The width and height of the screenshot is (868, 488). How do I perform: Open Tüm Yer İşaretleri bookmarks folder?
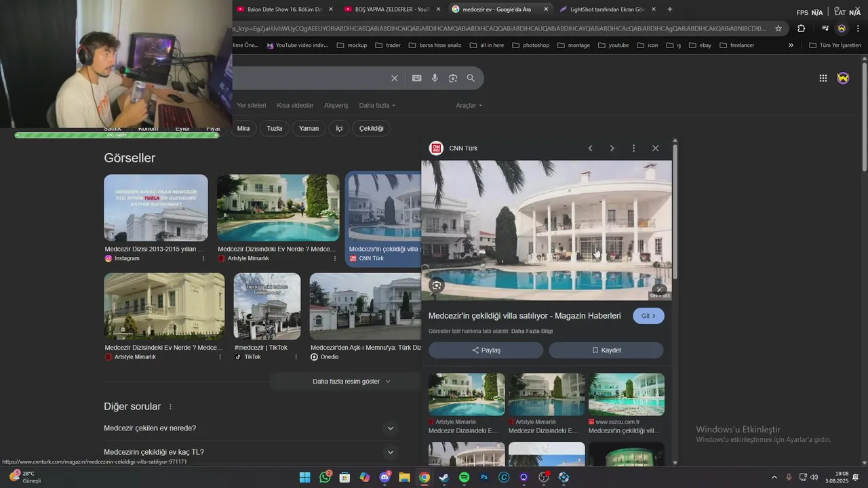pyautogui.click(x=835, y=45)
